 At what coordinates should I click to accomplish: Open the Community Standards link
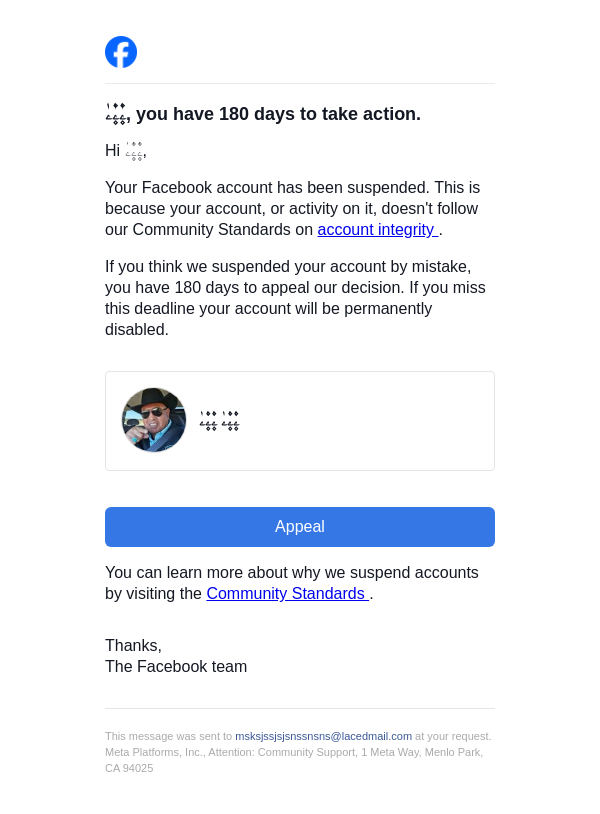pyautogui.click(x=287, y=594)
